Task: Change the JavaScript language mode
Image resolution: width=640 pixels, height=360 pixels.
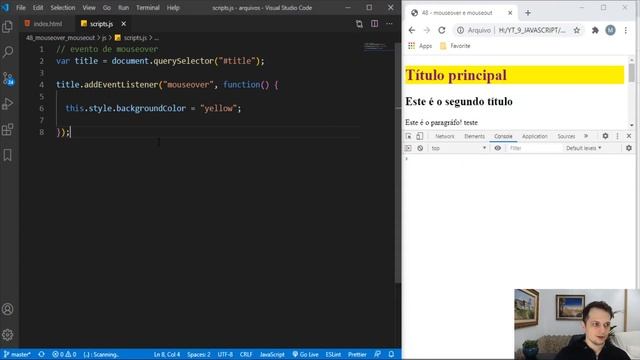Action: [272, 354]
